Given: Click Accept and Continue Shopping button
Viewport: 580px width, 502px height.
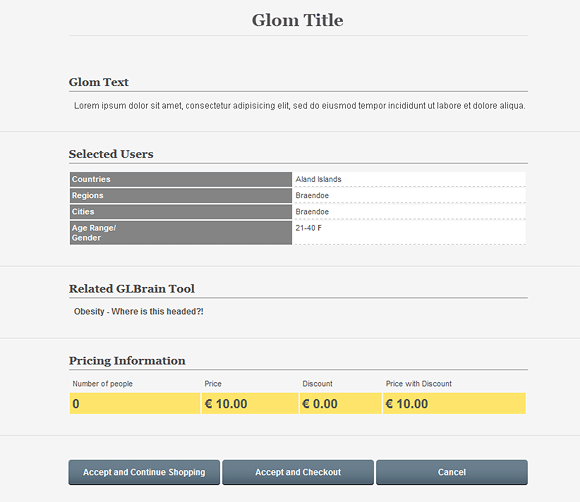Looking at the screenshot, I should click(144, 472).
